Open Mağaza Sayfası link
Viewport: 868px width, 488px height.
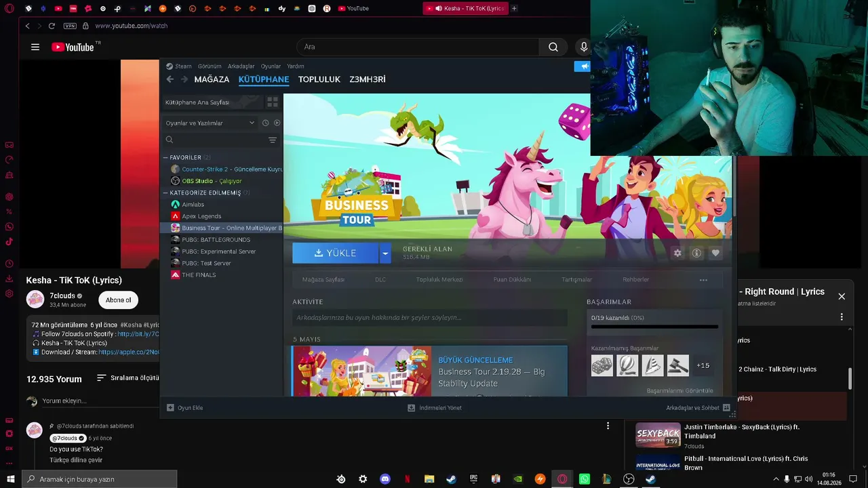pyautogui.click(x=323, y=280)
